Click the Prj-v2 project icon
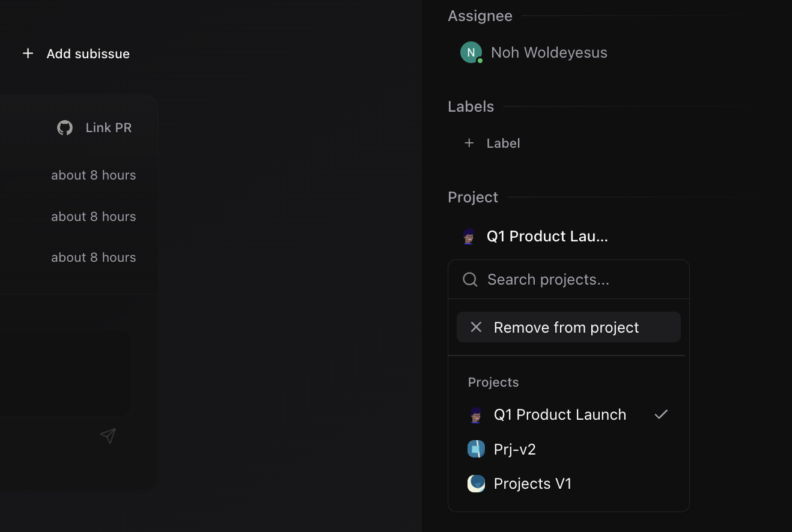 476,449
